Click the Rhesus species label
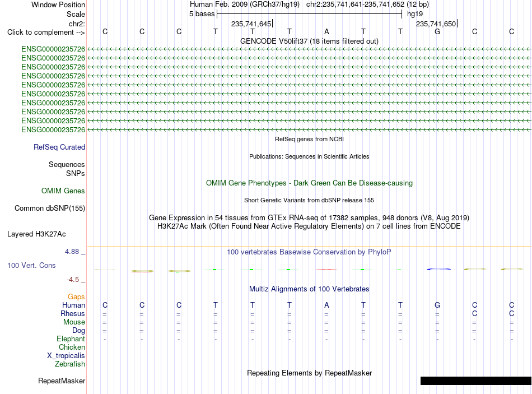Viewport: 532px width, 394px height. pos(73,313)
